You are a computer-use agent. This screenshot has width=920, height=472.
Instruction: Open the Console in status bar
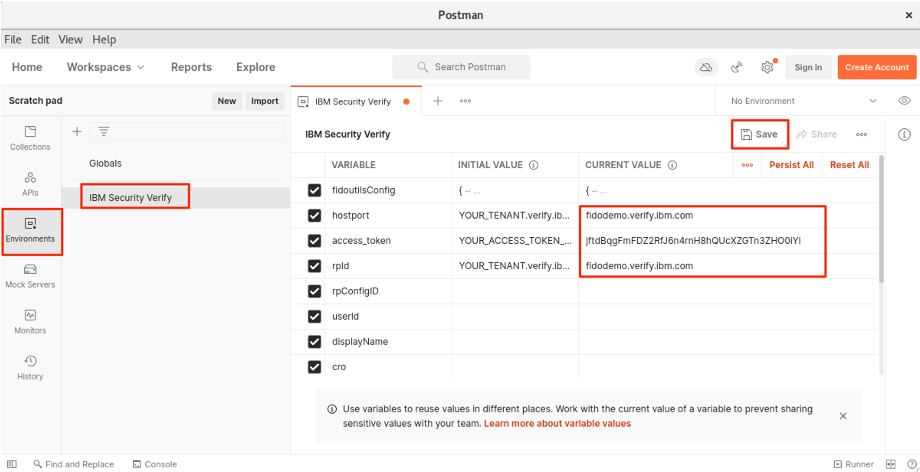point(155,464)
